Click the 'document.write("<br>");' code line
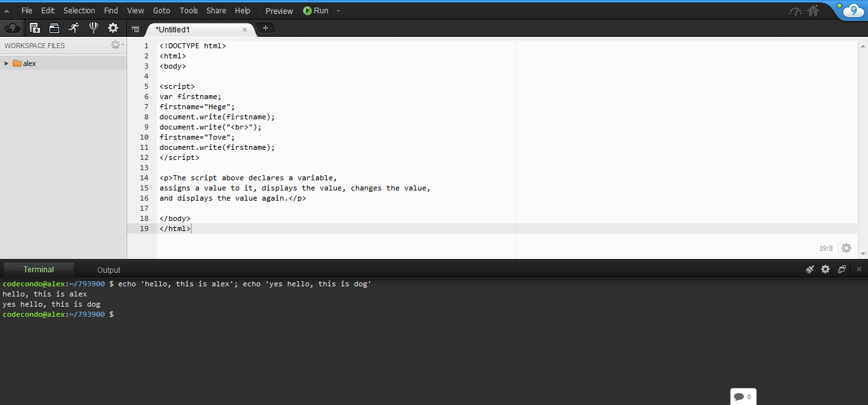The width and height of the screenshot is (868, 405). click(x=210, y=127)
